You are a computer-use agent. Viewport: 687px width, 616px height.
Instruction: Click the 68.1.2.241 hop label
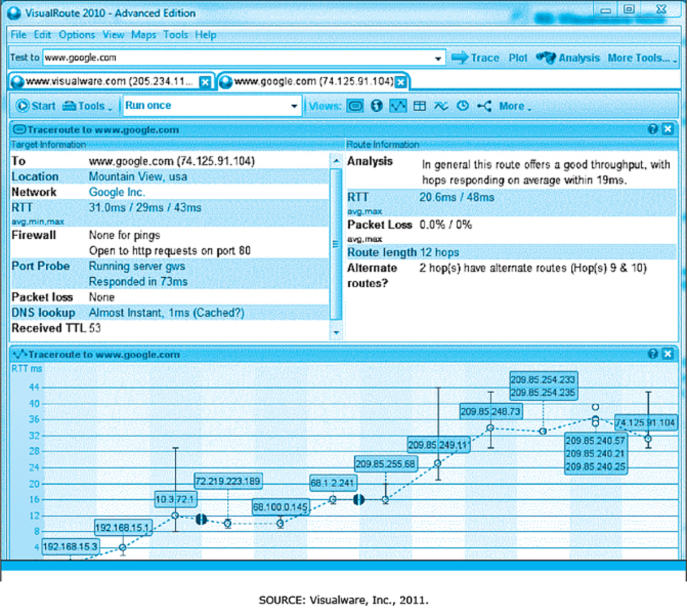[x=333, y=483]
